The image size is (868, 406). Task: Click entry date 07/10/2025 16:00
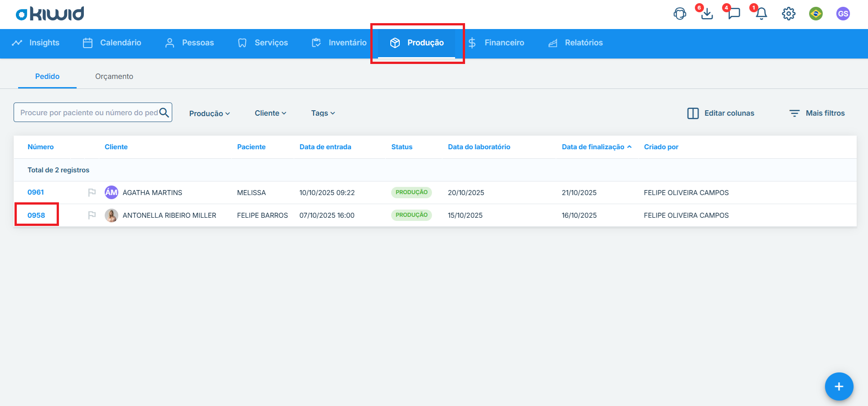[327, 215]
